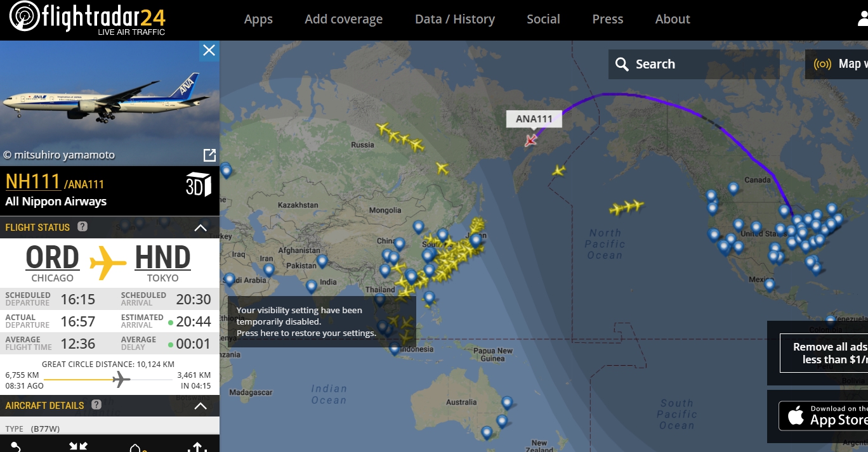Viewport: 868px width, 452px height.
Task: Select the airport pin in Saudi Arabia
Action: [230, 279]
